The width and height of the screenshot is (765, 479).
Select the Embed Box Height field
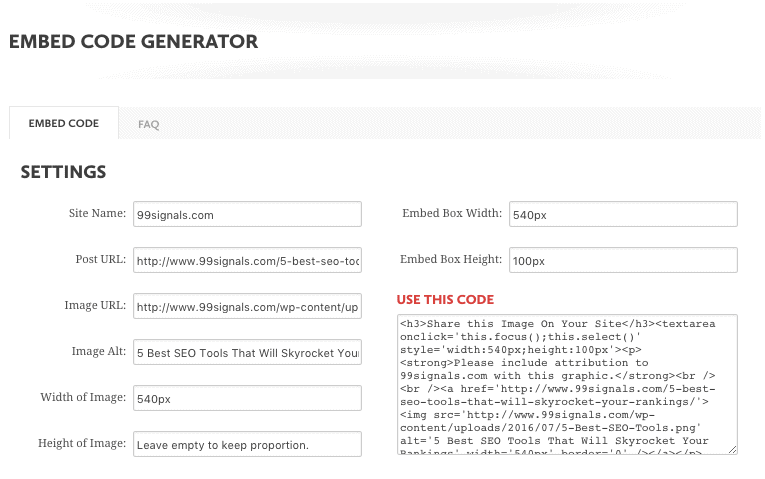(624, 260)
